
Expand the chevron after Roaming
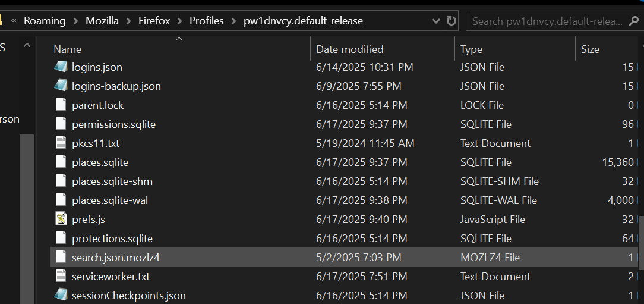[75, 21]
